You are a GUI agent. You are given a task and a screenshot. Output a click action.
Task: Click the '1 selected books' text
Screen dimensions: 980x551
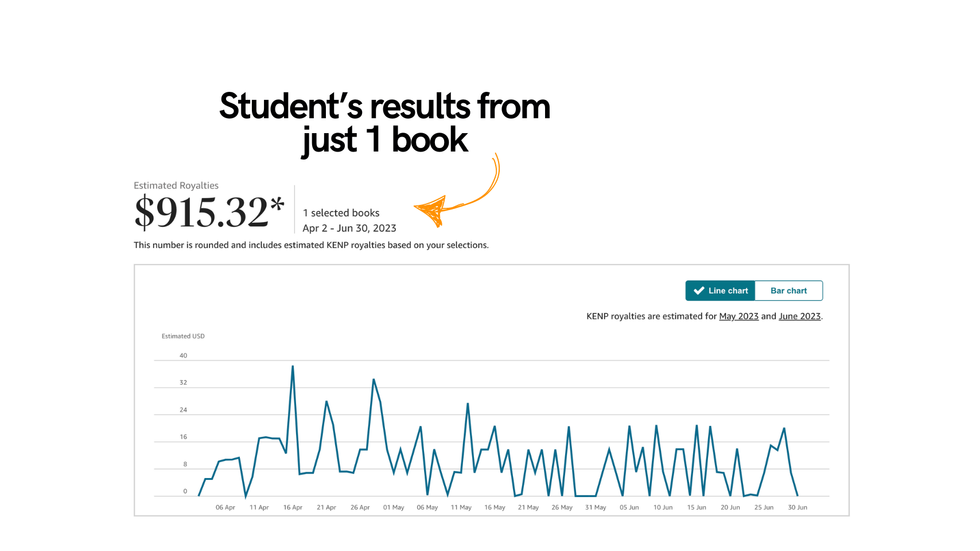click(x=341, y=213)
